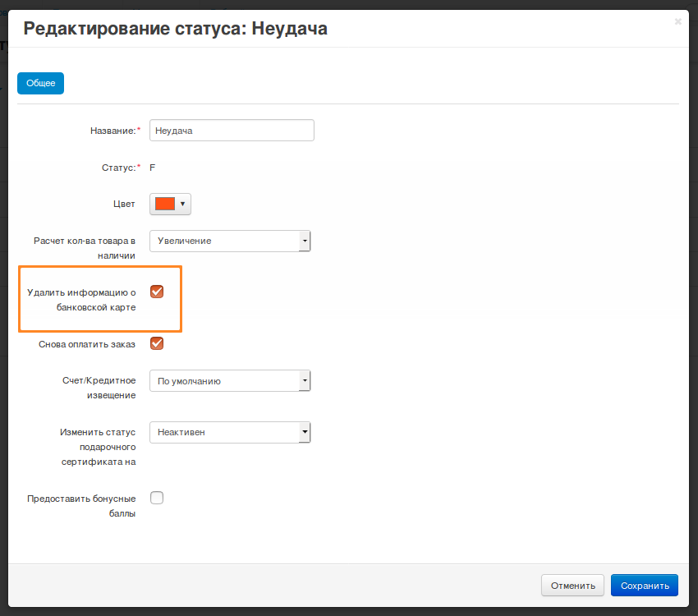The width and height of the screenshot is (698, 616).
Task: Click the Название label
Action: click(x=112, y=131)
